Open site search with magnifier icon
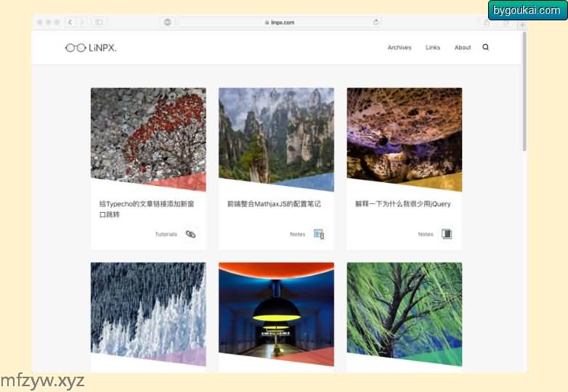The height and width of the screenshot is (392, 568). click(486, 47)
